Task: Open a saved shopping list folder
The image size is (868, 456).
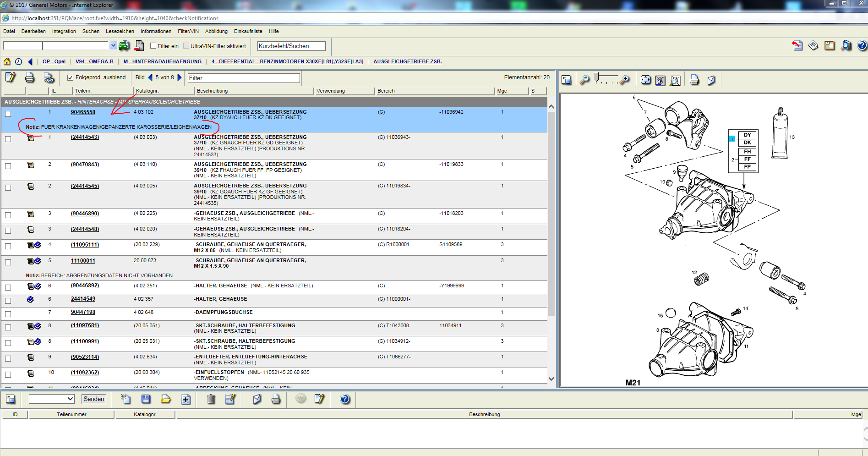Action: click(165, 399)
